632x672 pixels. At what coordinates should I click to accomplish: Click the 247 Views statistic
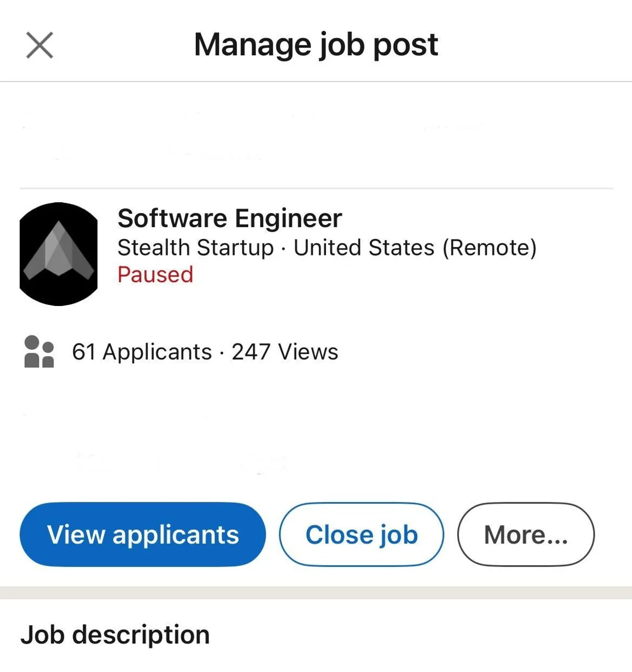click(285, 352)
